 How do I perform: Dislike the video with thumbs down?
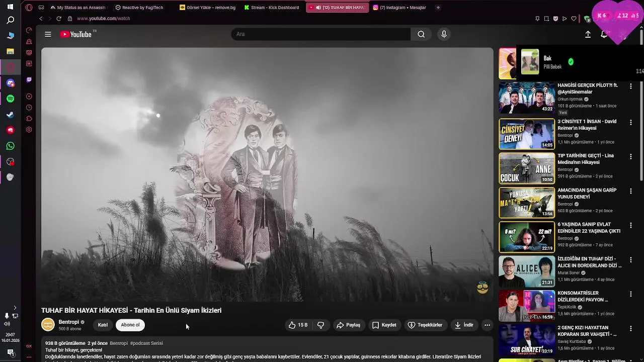tap(321, 325)
